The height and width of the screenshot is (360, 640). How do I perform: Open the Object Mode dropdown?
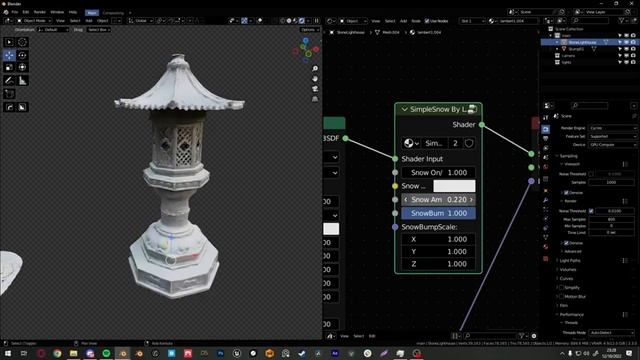tap(34, 21)
